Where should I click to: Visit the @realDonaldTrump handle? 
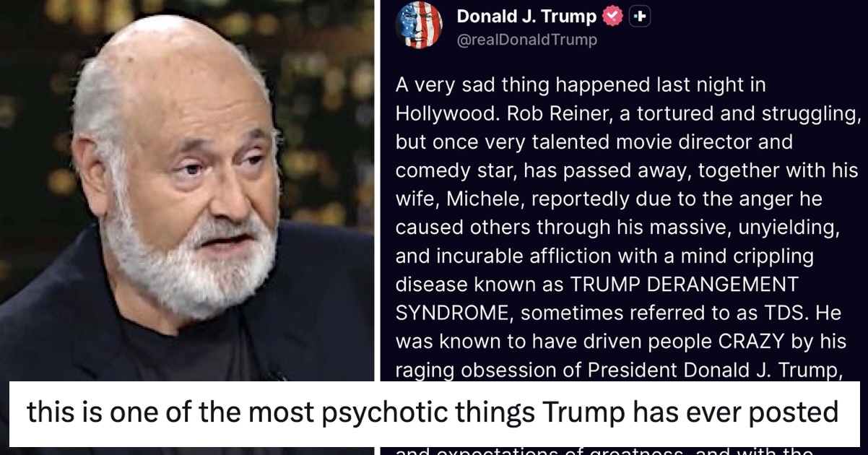point(527,40)
